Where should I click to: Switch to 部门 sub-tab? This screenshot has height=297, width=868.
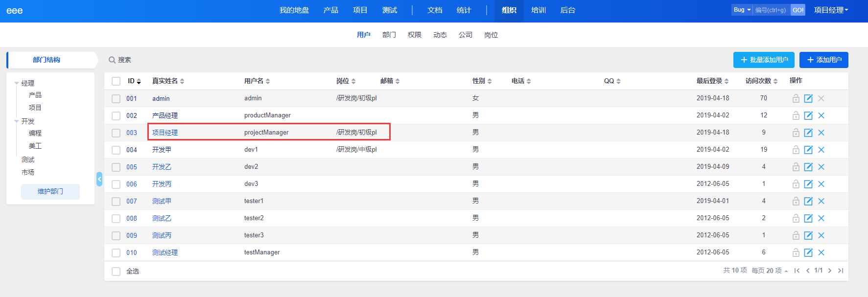pyautogui.click(x=389, y=35)
